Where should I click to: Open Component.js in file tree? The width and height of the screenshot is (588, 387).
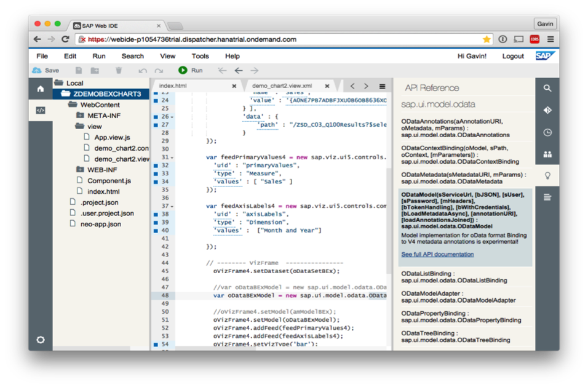(109, 181)
